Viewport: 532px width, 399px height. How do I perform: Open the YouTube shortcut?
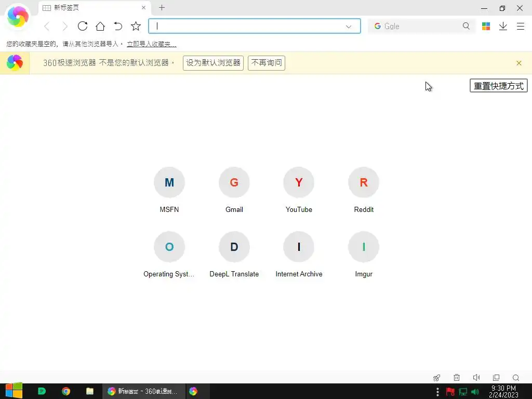[x=299, y=190]
